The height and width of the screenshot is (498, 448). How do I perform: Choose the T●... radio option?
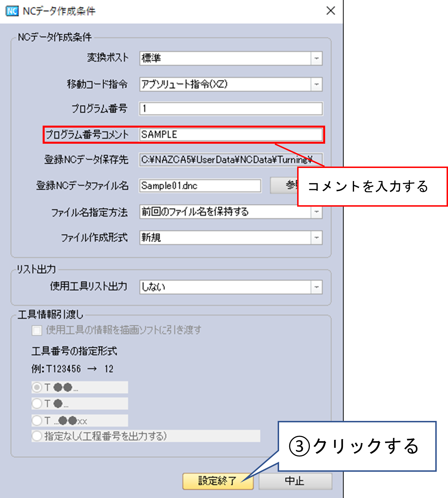click(x=37, y=403)
